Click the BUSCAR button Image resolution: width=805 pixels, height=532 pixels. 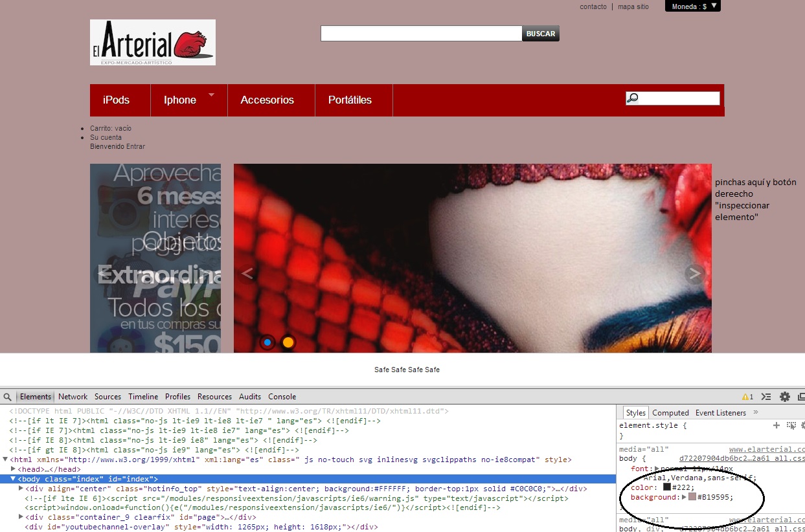coord(541,34)
